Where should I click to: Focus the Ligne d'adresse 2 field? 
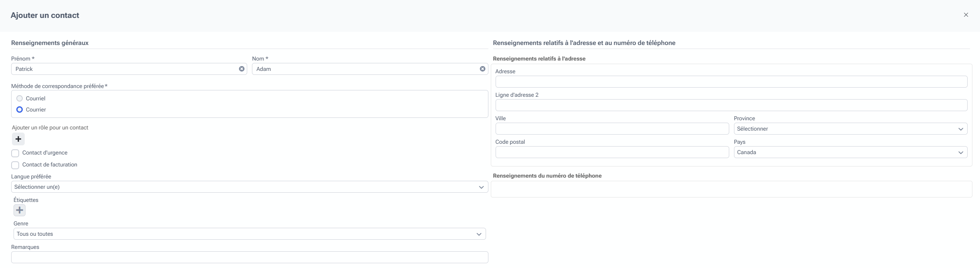tap(731, 105)
